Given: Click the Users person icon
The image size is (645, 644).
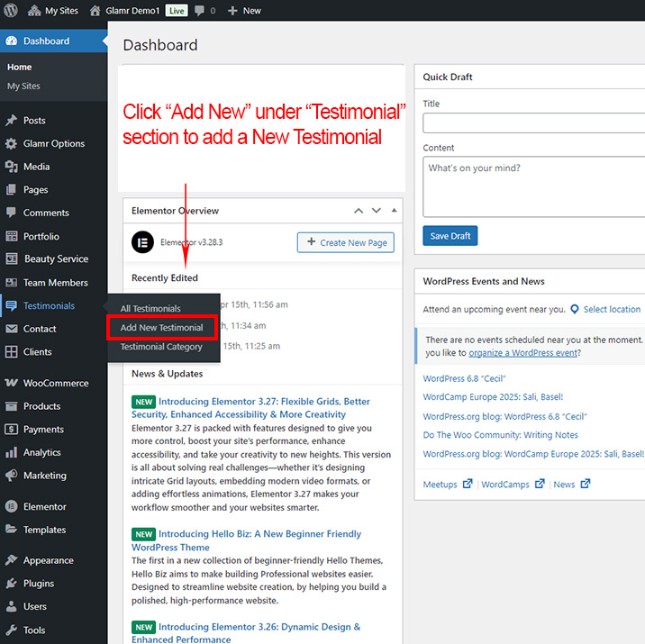Looking at the screenshot, I should (12, 606).
